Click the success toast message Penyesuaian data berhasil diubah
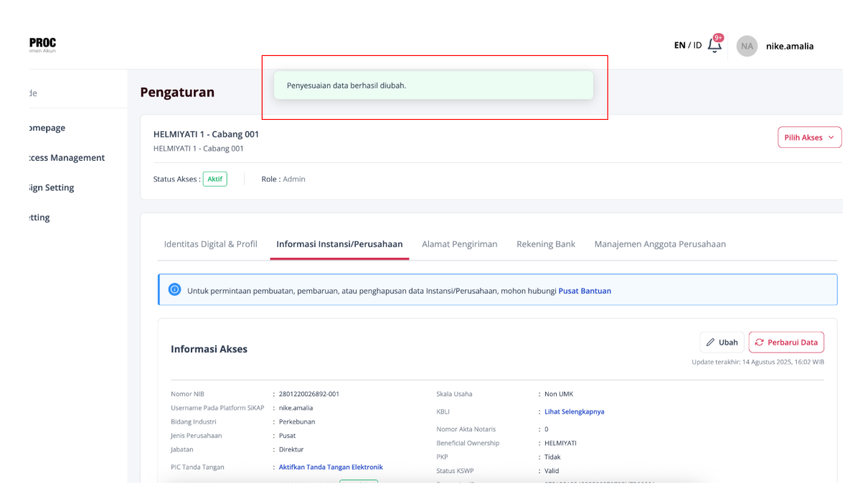This screenshot has width=868, height=491. pyautogui.click(x=433, y=85)
